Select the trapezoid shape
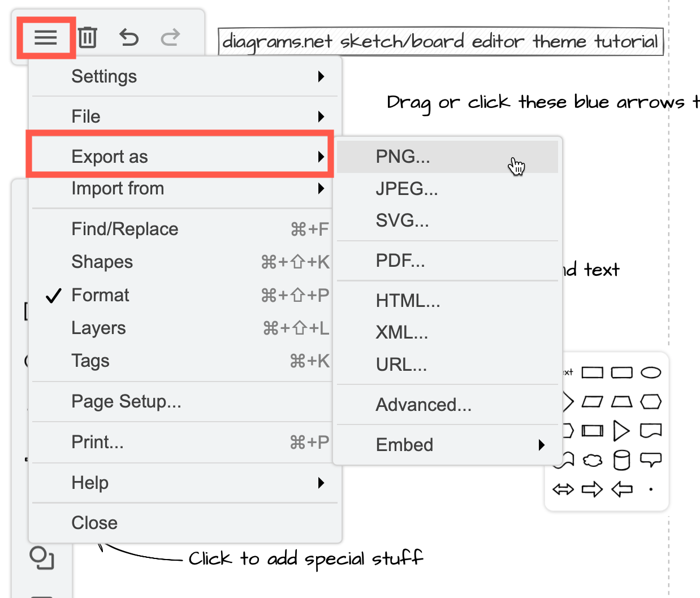The width and height of the screenshot is (700, 598). point(622,401)
